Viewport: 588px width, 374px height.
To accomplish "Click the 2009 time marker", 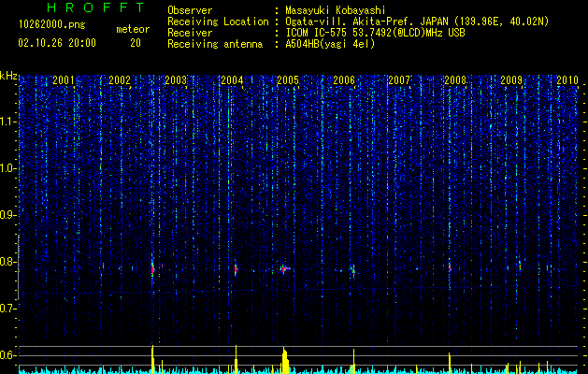I will coord(511,79).
